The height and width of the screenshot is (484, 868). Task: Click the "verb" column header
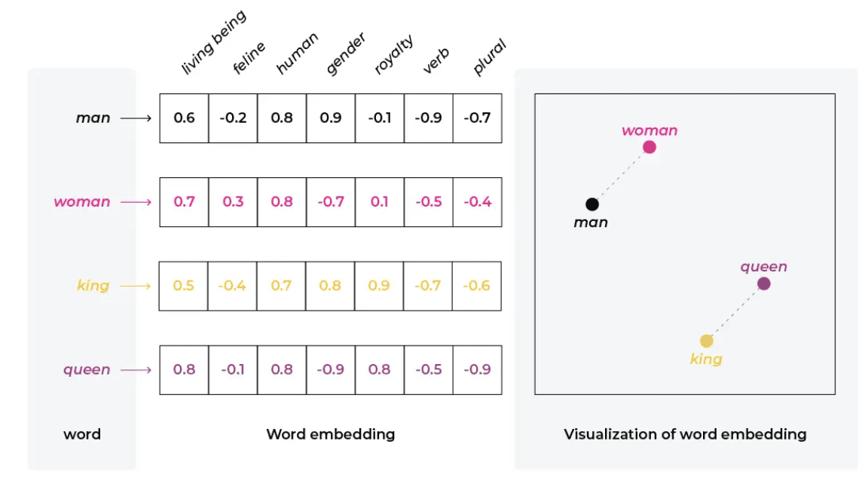[x=436, y=60]
